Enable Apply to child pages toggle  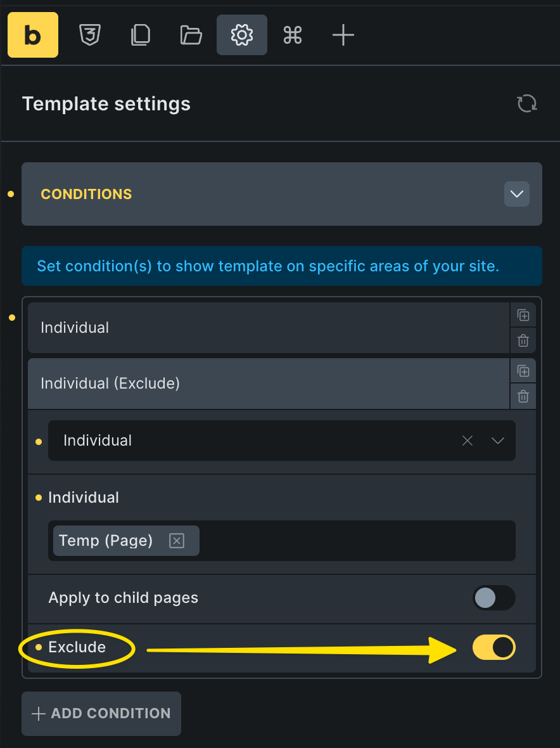pyautogui.click(x=494, y=598)
